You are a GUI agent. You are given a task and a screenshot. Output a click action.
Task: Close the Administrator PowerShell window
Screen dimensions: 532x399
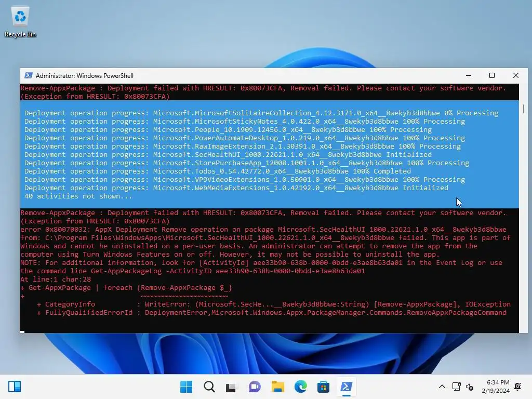pos(516,75)
